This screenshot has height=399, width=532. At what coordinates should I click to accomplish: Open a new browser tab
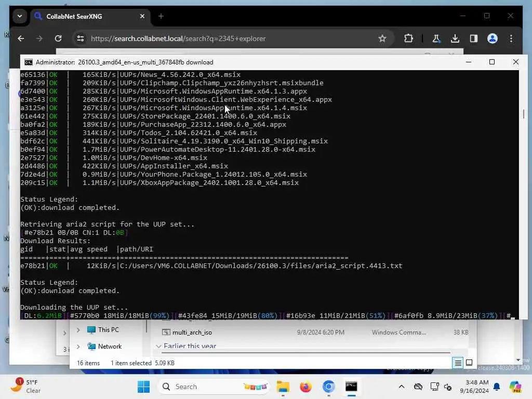point(161,16)
